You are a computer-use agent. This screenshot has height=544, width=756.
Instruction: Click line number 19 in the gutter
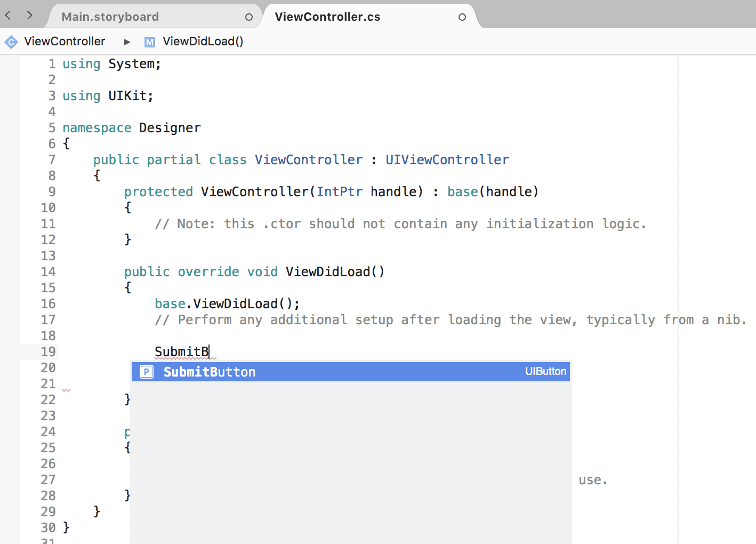point(48,352)
